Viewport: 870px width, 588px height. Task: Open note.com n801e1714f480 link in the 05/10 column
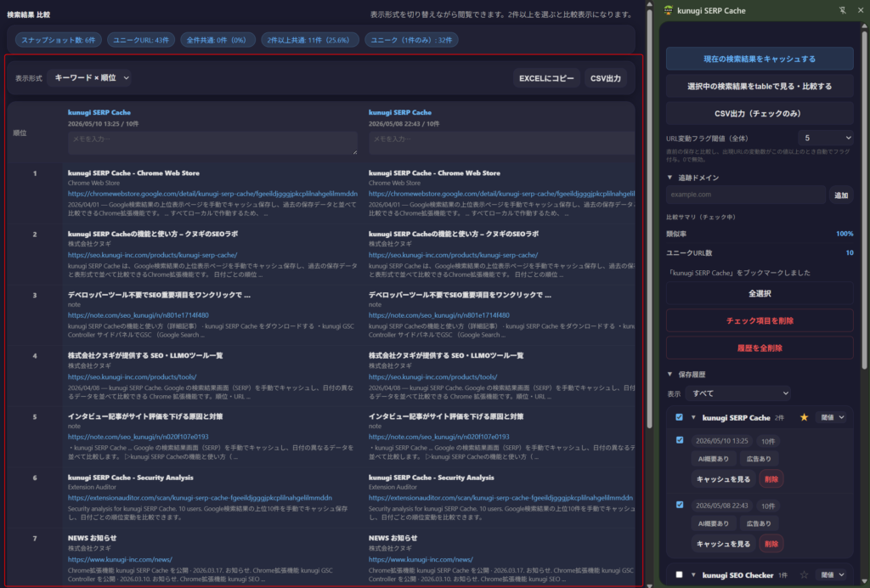point(138,315)
